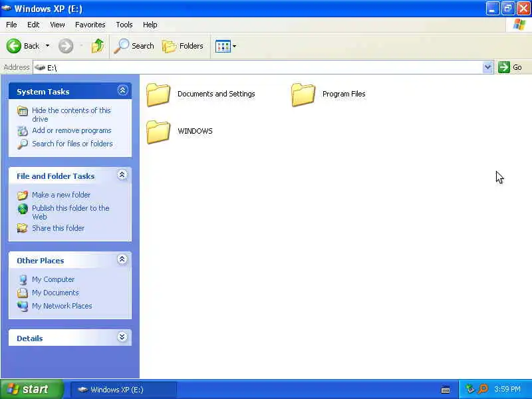The image size is (532, 399).
Task: Click the orange magnifier tray icon
Action: click(x=483, y=389)
